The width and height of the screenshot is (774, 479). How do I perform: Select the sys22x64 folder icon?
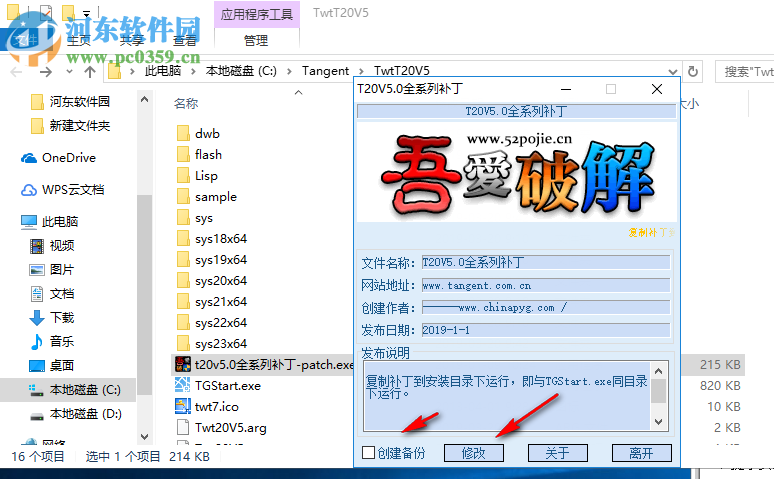coord(183,322)
